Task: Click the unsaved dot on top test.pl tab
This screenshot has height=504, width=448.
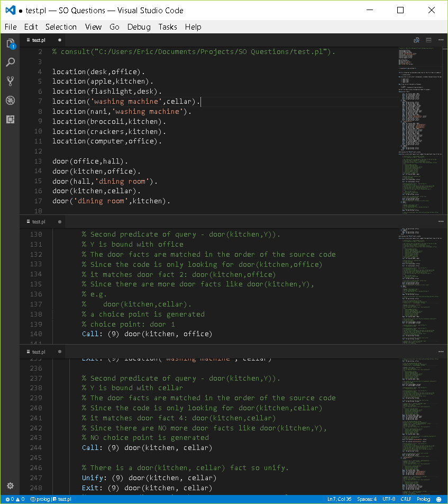Action: [60, 40]
